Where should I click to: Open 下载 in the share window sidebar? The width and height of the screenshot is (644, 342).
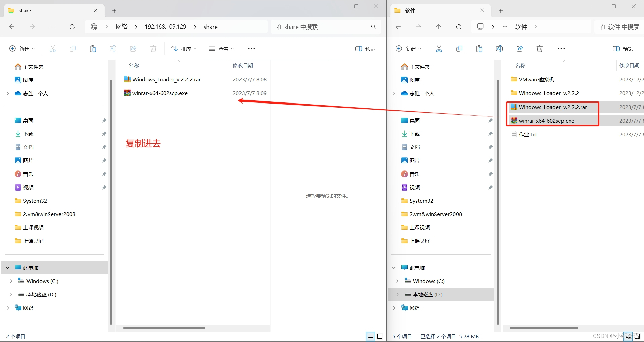(28, 134)
